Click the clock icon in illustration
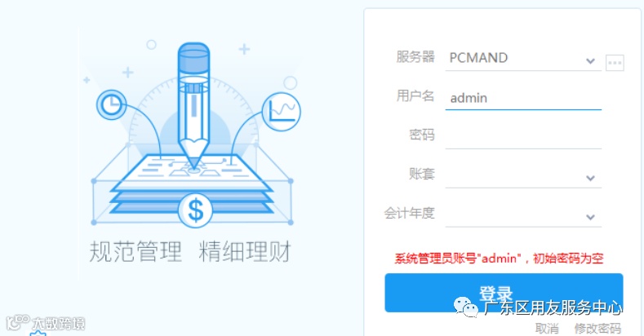This screenshot has height=336, width=644. click(111, 104)
